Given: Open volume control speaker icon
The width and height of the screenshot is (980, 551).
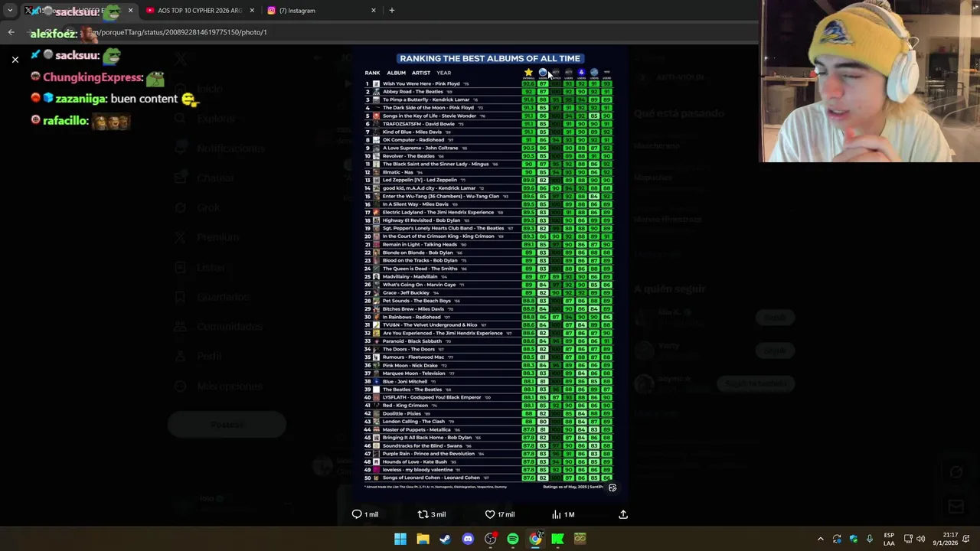Looking at the screenshot, I should (x=921, y=539).
